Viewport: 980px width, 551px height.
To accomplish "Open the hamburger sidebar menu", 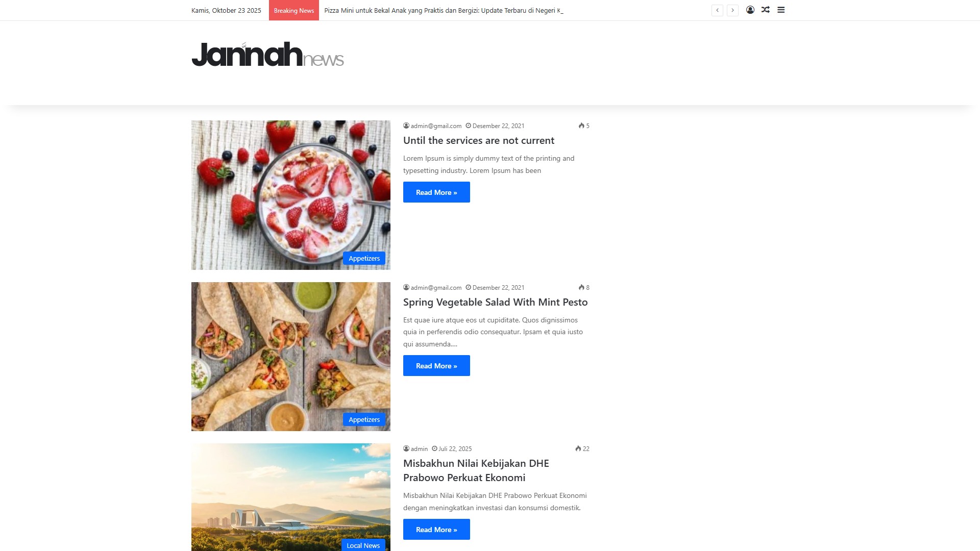I will pyautogui.click(x=781, y=10).
